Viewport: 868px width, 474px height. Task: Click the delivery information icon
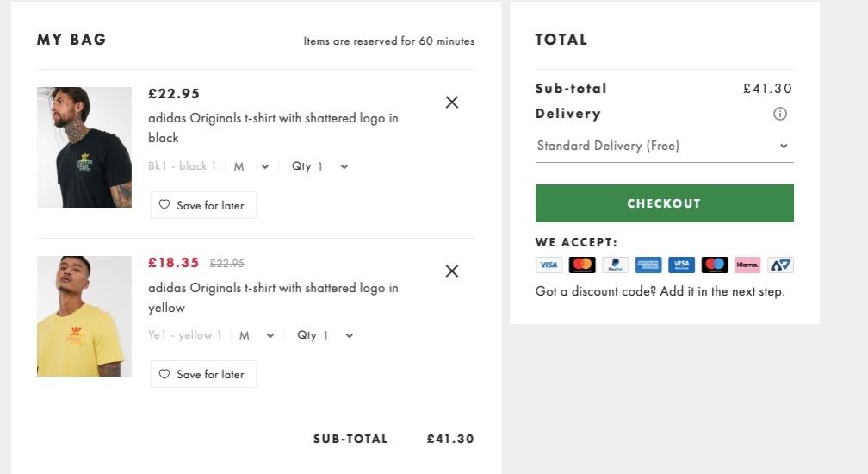click(780, 114)
